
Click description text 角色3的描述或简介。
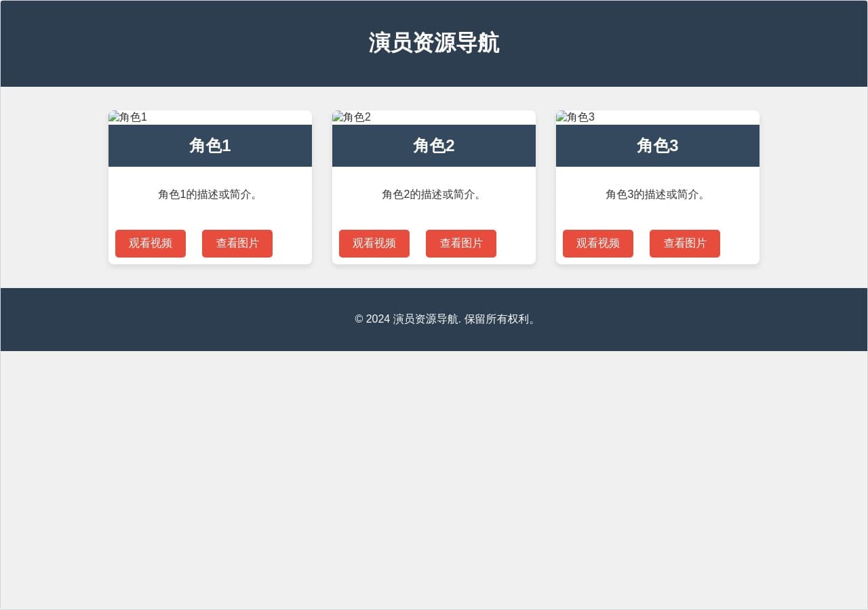[658, 195]
